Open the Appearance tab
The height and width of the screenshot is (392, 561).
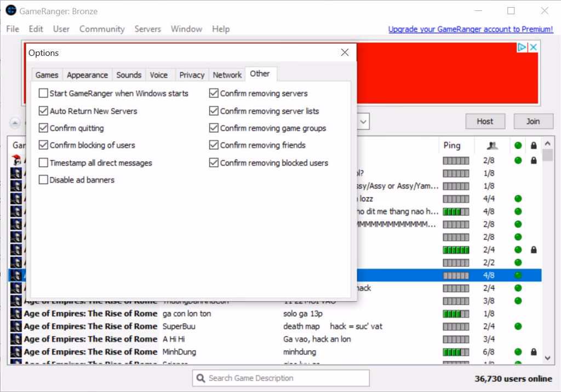[x=87, y=75]
